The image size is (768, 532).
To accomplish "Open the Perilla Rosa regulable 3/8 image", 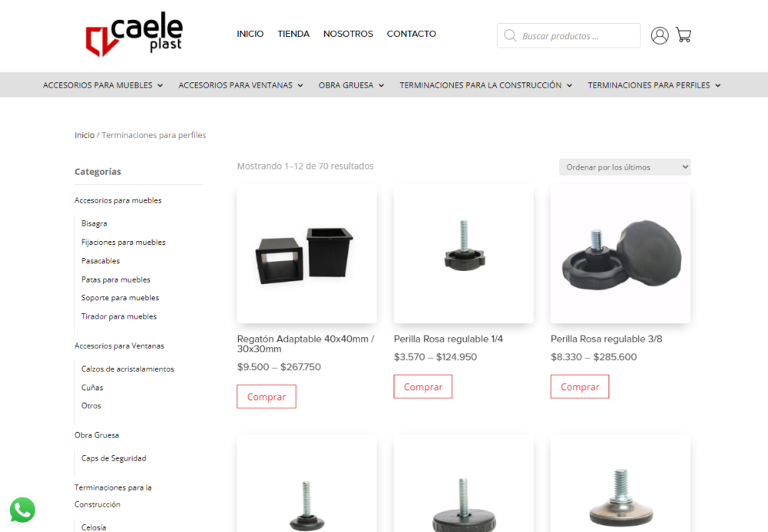I will click(x=621, y=253).
